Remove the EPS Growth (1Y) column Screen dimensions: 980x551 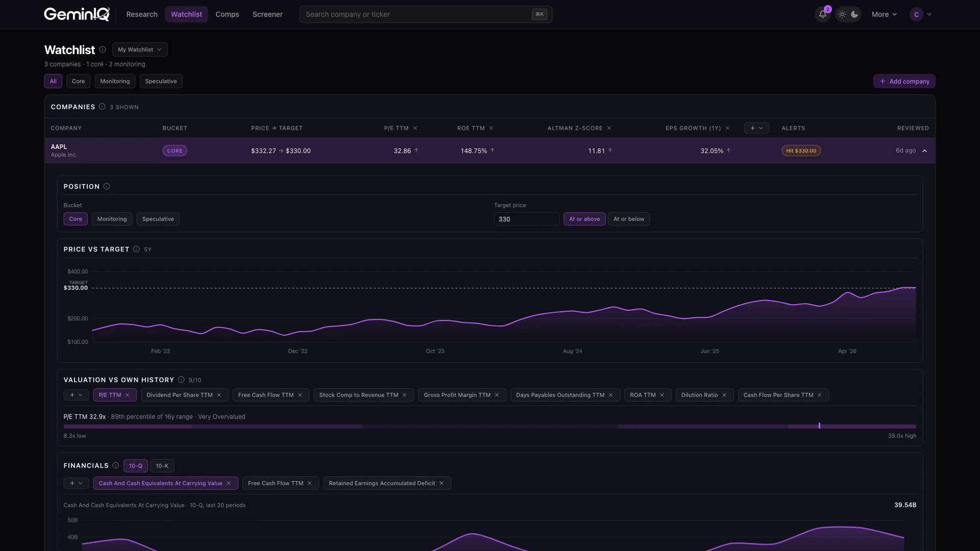(x=727, y=128)
